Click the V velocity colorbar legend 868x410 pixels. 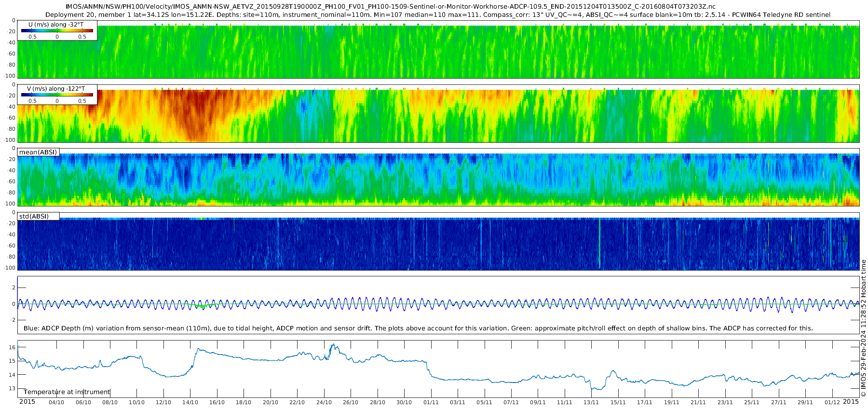pyautogui.click(x=57, y=95)
